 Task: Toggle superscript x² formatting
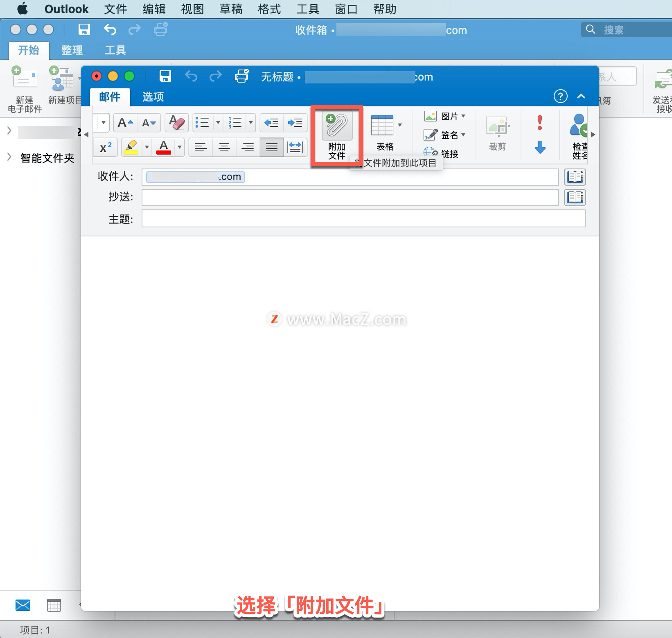click(x=106, y=147)
